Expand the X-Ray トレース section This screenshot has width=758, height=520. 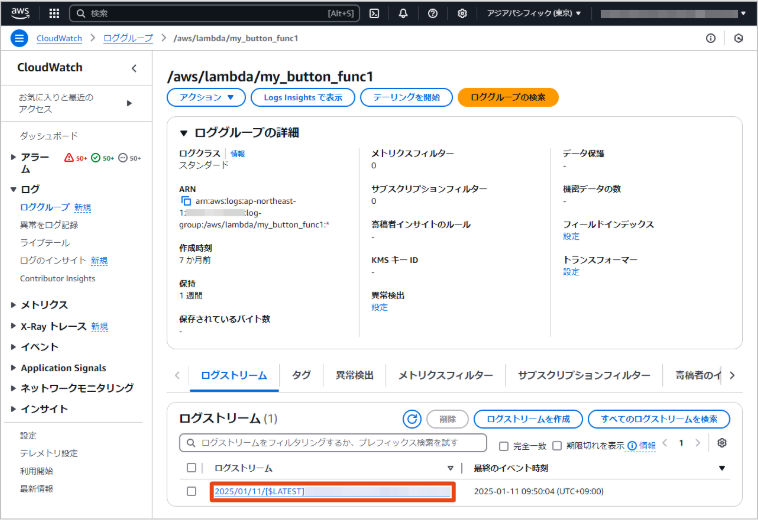pos(13,326)
